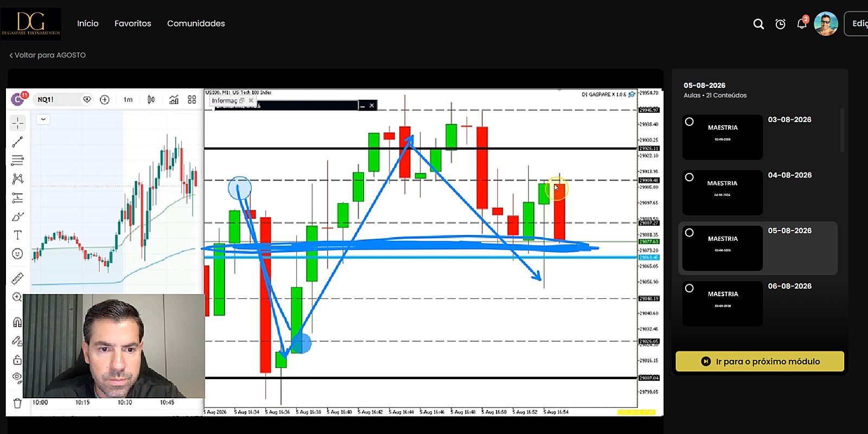Select the XABCD pattern tool
This screenshot has width=868, height=434.
pos(17,179)
